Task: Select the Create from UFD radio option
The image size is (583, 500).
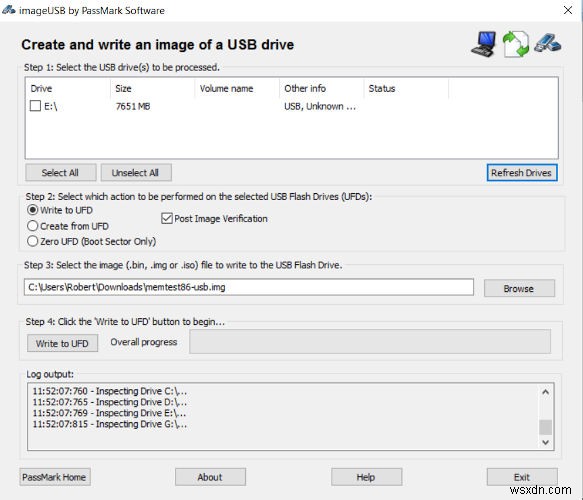Action: click(33, 226)
